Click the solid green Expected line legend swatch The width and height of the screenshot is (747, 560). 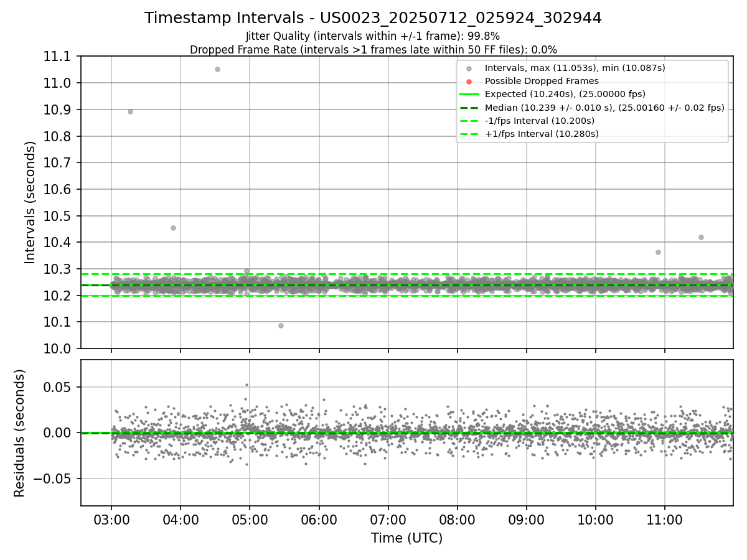point(469,95)
